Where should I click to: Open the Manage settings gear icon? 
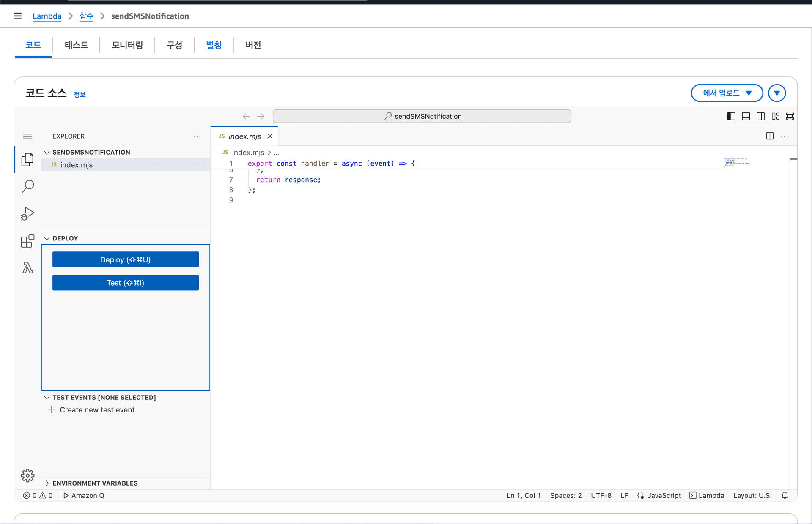coord(27,475)
